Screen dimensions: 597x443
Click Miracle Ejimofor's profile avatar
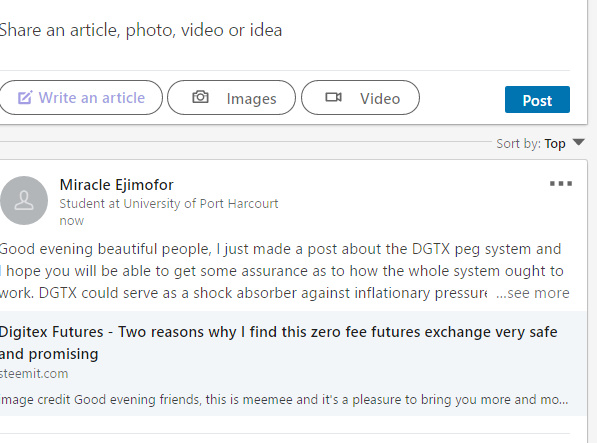click(24, 200)
